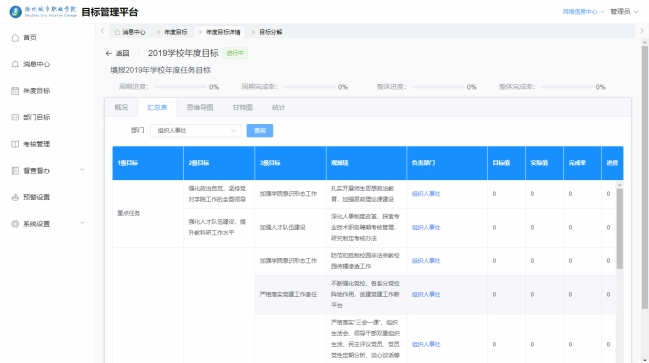Screen dimensions: 649x363
Task: Open the 网络信息中心 dropdown in the header
Action: coord(583,12)
